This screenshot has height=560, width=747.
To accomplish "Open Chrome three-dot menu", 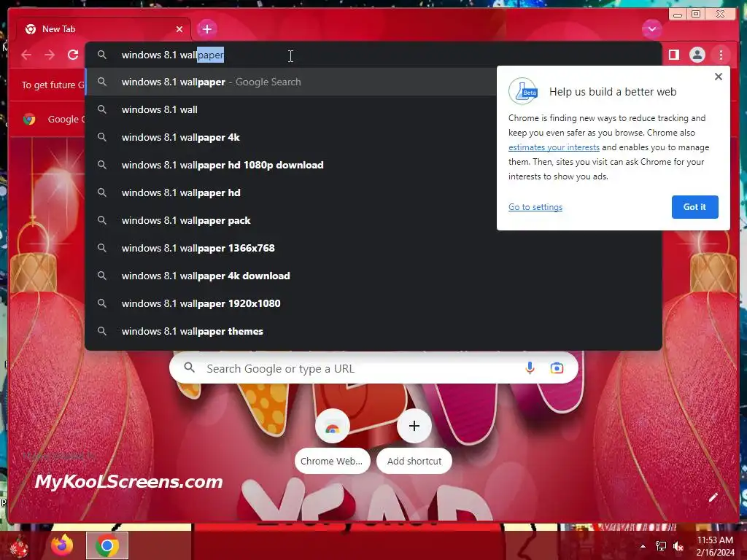I will point(721,55).
